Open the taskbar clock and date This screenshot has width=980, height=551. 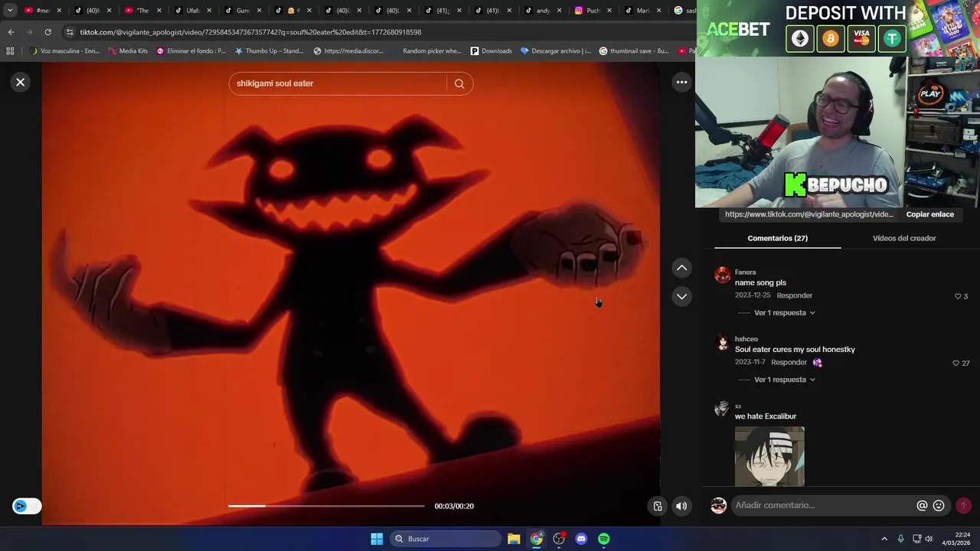(x=955, y=539)
